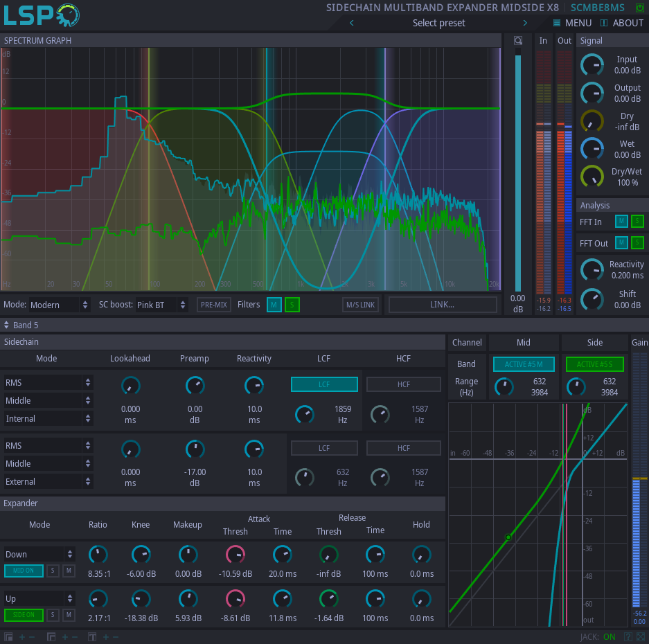Toggle the MID ON expander button
This screenshot has width=649, height=644.
point(24,571)
